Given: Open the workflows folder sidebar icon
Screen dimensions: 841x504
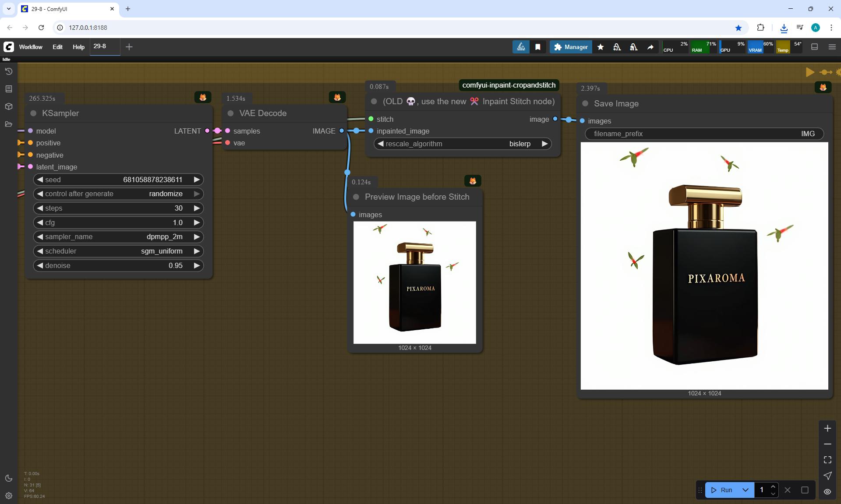Looking at the screenshot, I should (9, 124).
